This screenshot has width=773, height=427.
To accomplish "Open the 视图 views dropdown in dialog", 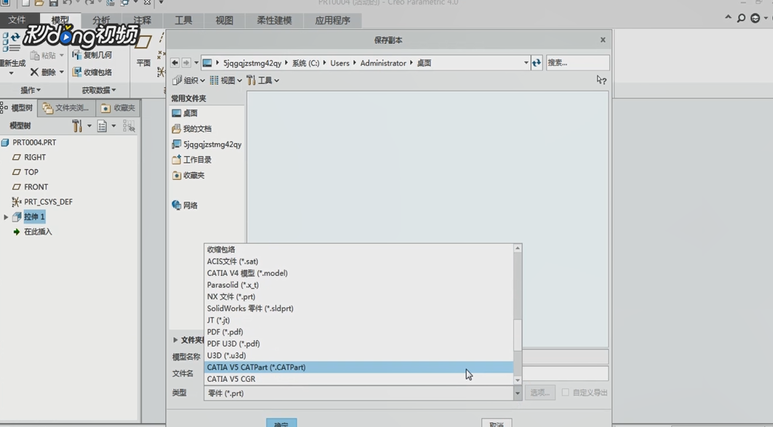I will click(226, 80).
